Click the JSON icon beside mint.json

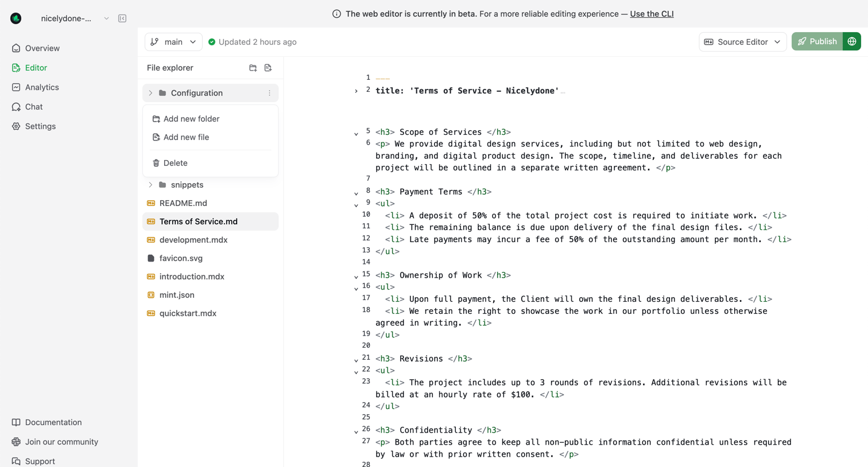[151, 295]
